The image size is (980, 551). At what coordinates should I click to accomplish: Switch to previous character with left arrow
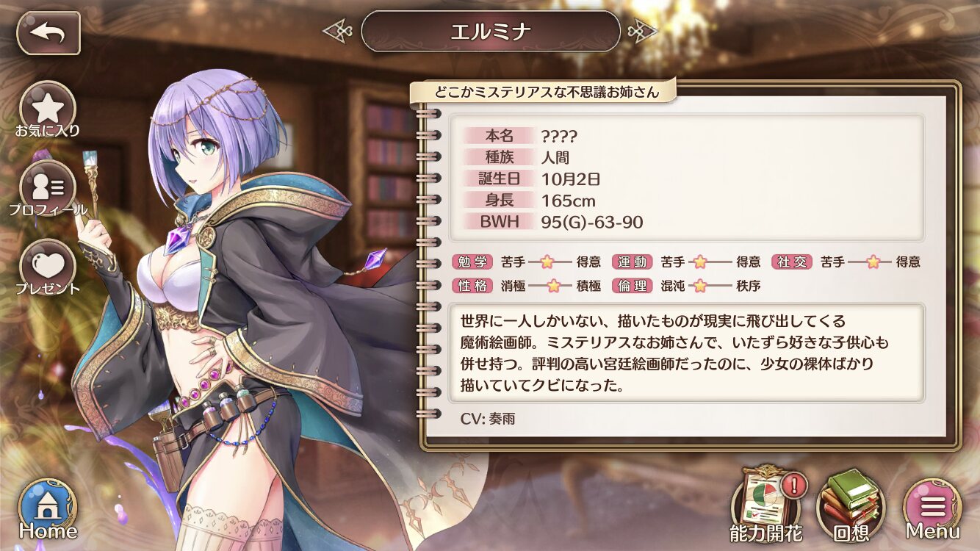338,31
